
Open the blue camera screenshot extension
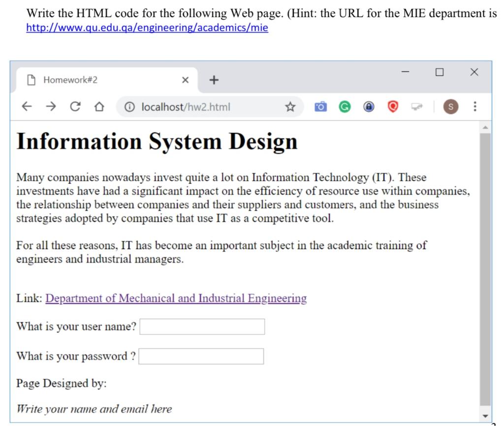320,106
